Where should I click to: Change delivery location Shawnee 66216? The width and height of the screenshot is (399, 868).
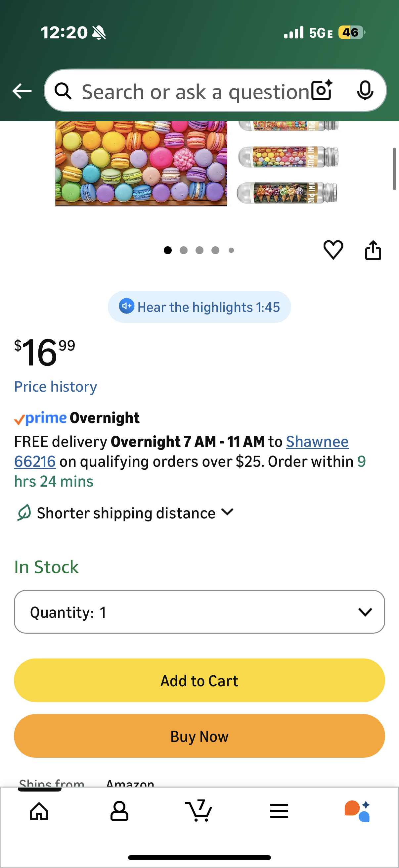(317, 442)
